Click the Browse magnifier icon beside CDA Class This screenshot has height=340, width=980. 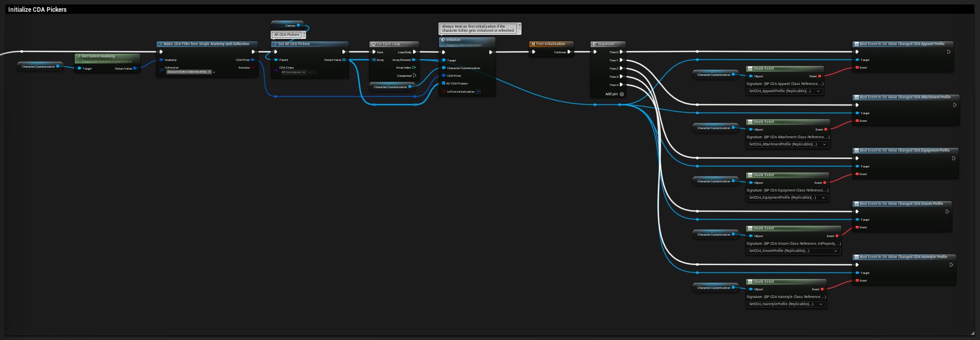click(x=314, y=72)
